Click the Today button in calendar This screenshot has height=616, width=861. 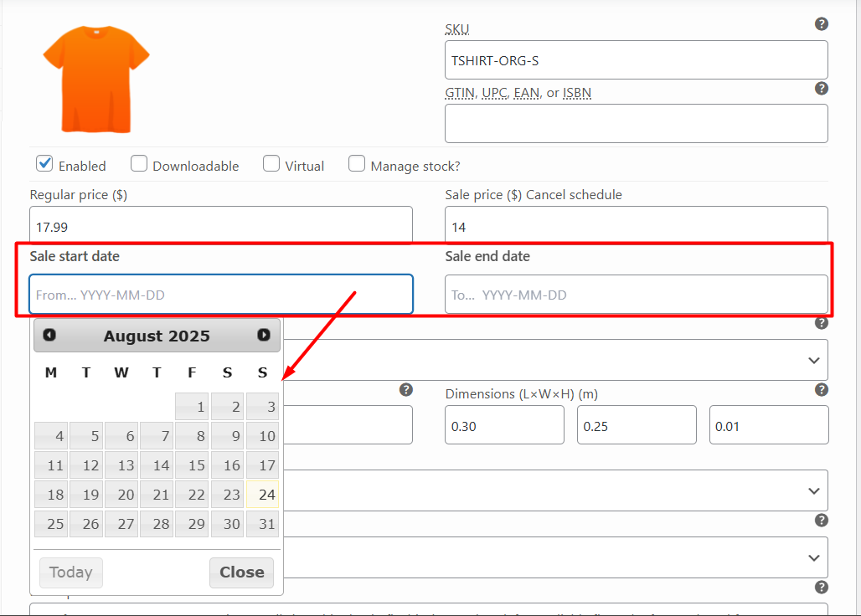(x=71, y=572)
